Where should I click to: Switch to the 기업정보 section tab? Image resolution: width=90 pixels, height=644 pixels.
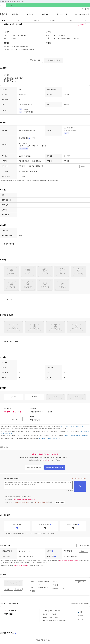pyautogui.click(x=86, y=20)
